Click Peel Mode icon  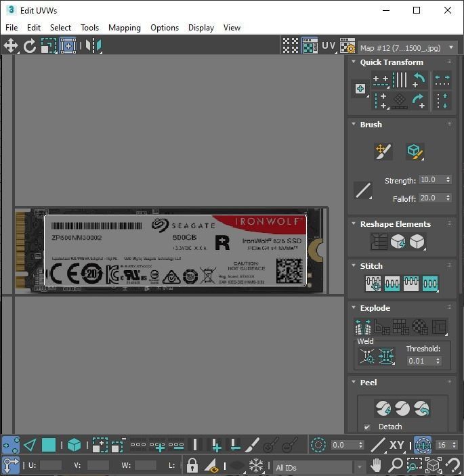402,408
